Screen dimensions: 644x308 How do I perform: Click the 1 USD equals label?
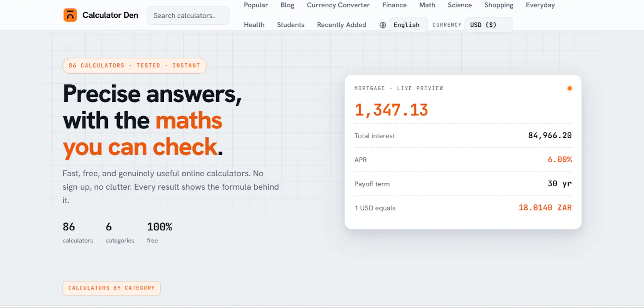click(x=375, y=208)
